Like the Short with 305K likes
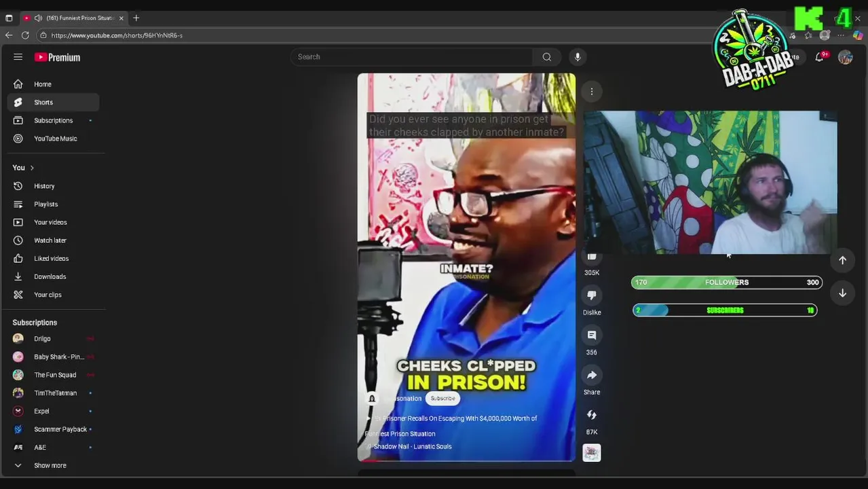Viewport: 868px width, 489px height. 592,257
